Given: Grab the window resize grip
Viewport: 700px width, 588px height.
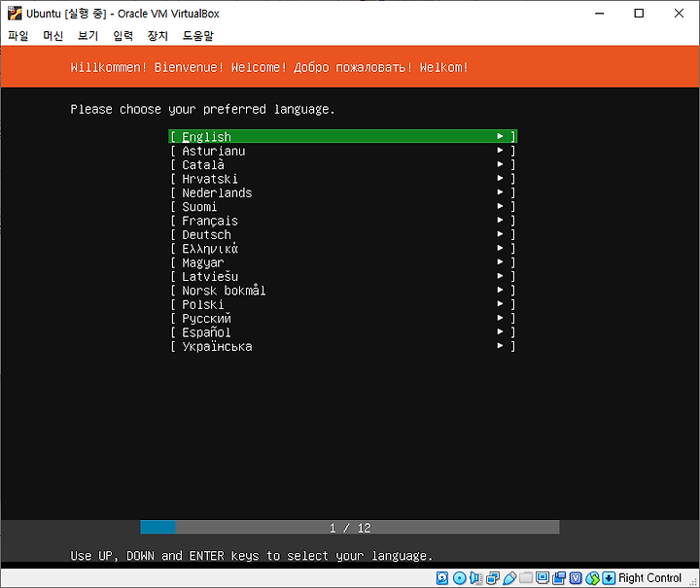Looking at the screenshot, I should coord(693,582).
